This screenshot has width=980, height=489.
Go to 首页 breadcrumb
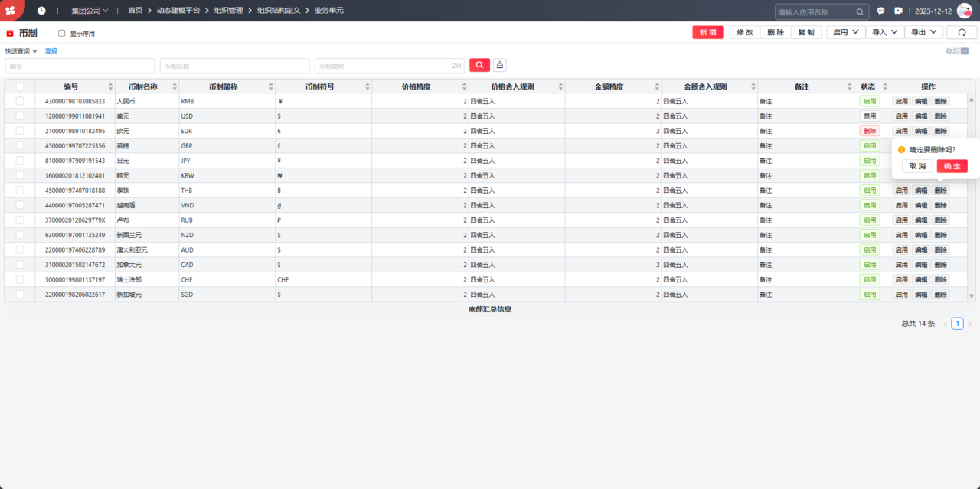click(x=135, y=11)
